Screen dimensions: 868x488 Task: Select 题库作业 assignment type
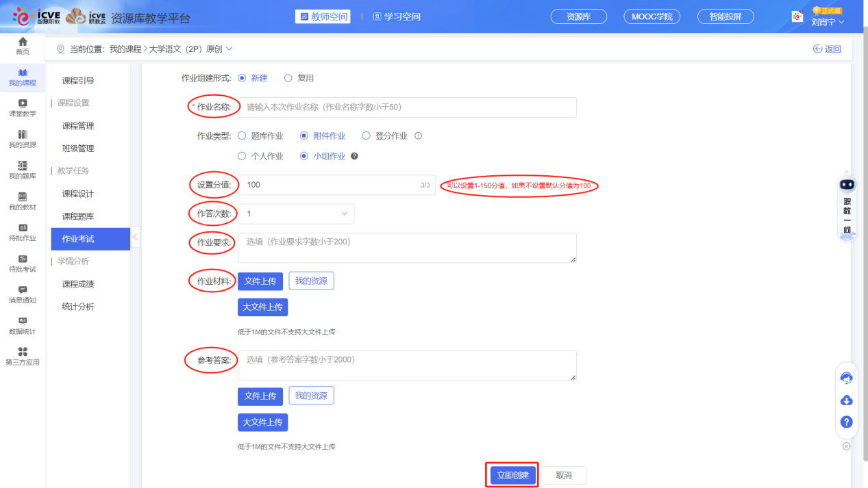point(242,136)
